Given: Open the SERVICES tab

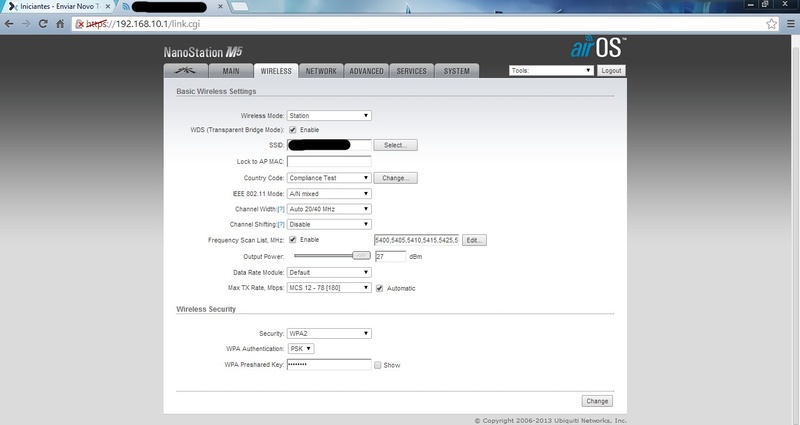Looking at the screenshot, I should [411, 71].
